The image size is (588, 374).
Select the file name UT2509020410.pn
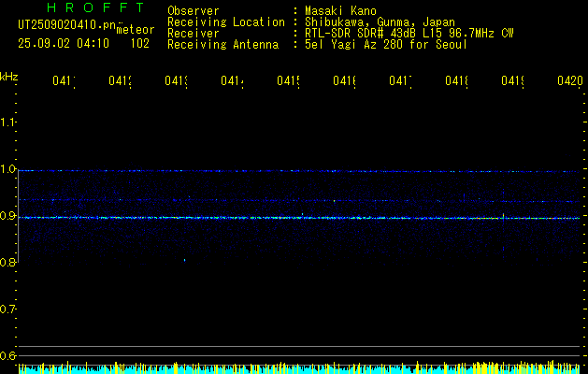[67, 24]
